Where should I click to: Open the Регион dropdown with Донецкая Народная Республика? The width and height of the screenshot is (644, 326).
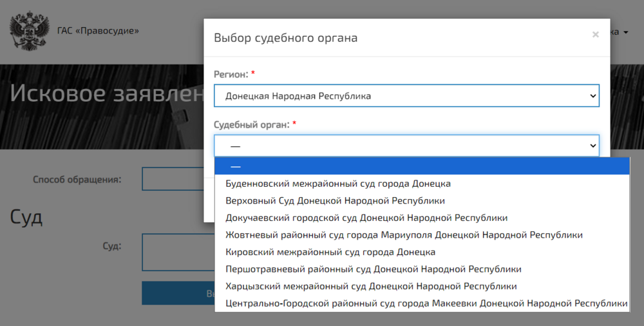tap(406, 96)
